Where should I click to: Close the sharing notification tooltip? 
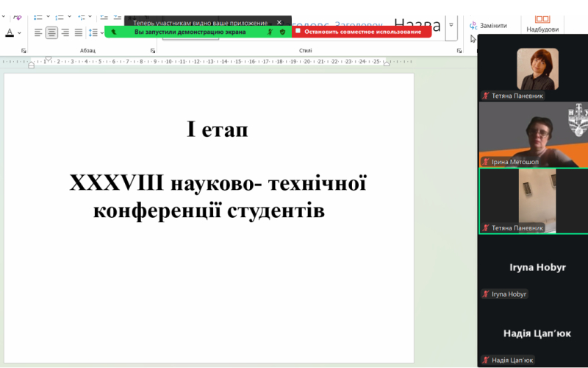279,22
